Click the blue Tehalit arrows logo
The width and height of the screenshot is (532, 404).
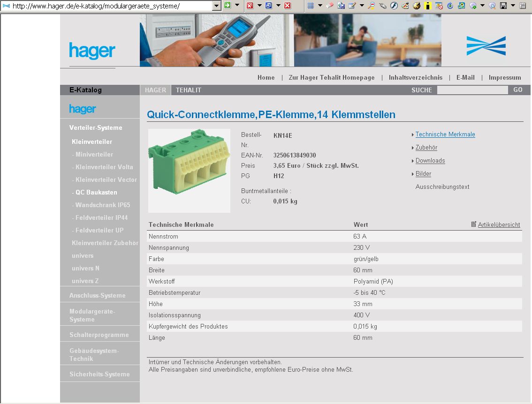(x=486, y=46)
